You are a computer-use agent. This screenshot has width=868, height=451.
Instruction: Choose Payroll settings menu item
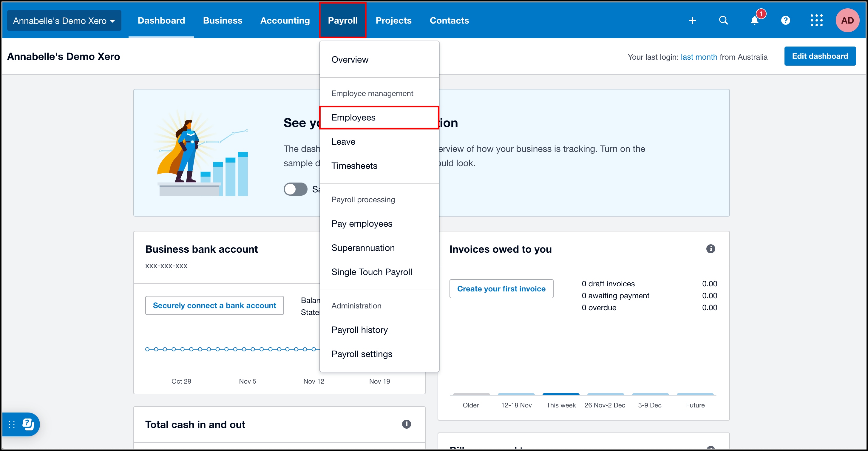[x=362, y=354]
